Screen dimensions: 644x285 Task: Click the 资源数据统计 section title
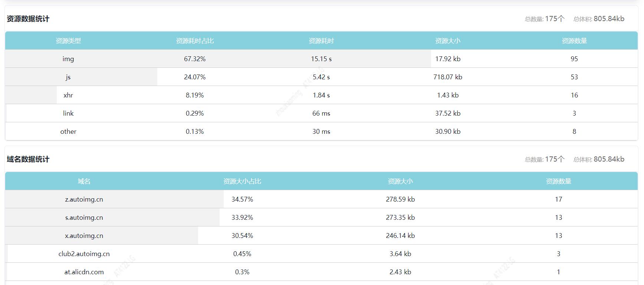pos(28,19)
